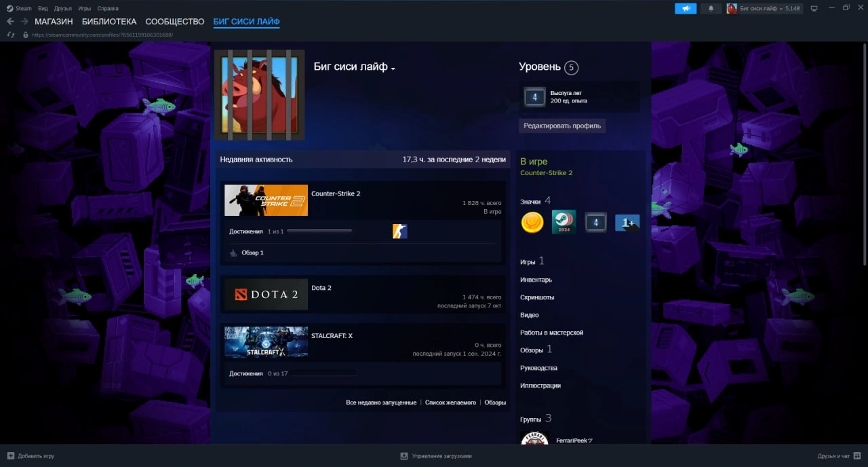Image resolution: width=868 pixels, height=467 pixels.
Task: Click the Steam logo icon in the menu bar
Action: click(9, 8)
